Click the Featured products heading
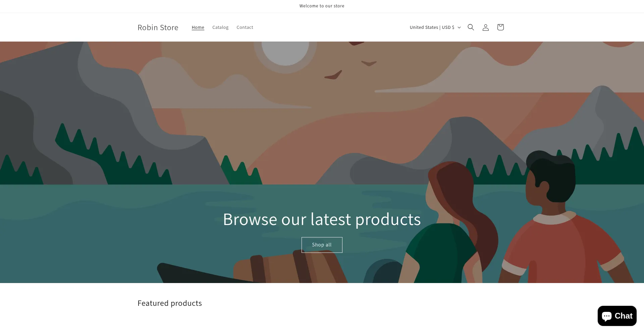The height and width of the screenshot is (333, 644). click(170, 303)
